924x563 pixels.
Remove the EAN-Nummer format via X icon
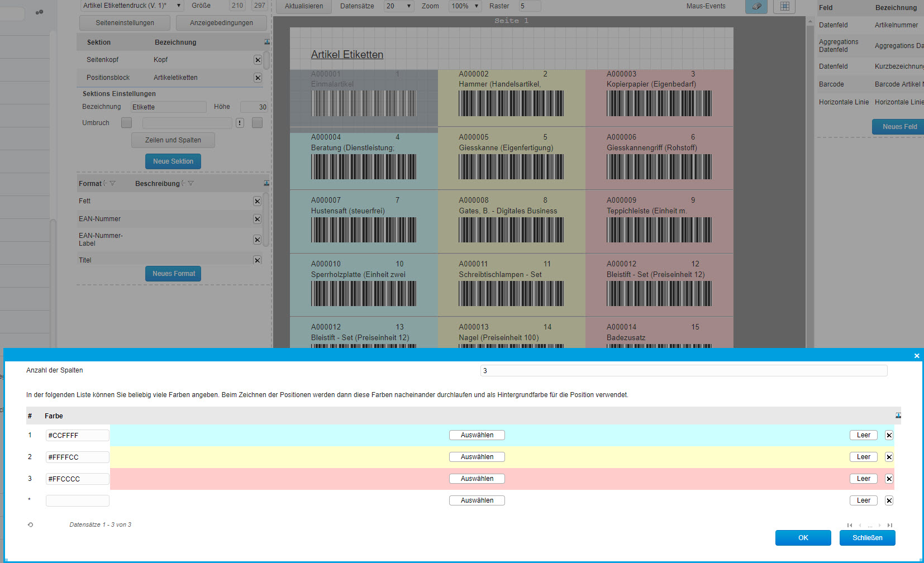(257, 219)
